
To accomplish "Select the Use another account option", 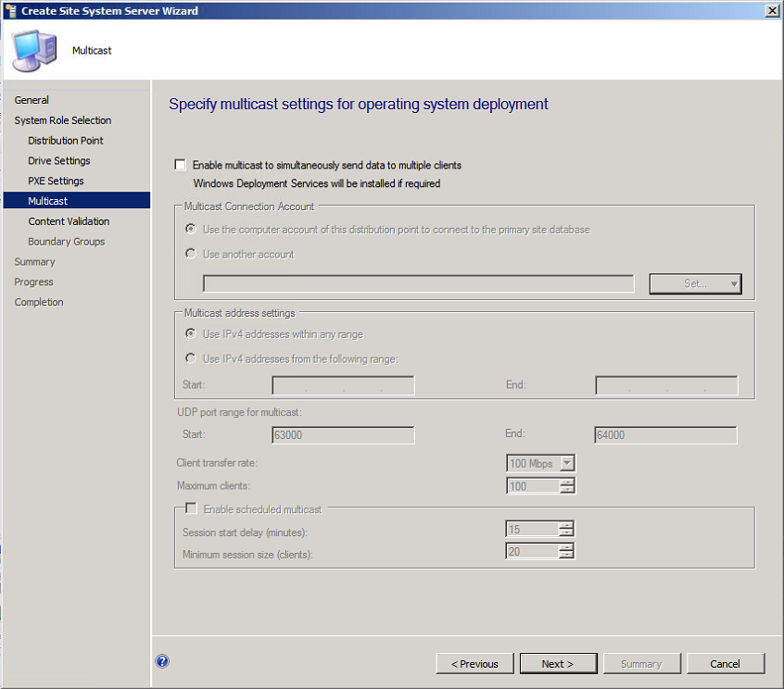I will pos(191,254).
